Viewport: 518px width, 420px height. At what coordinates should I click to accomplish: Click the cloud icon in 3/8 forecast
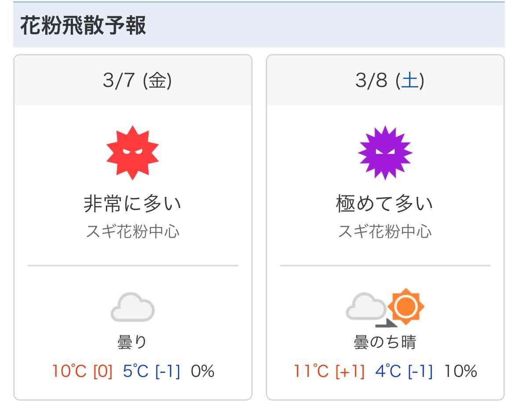pyautogui.click(x=366, y=306)
